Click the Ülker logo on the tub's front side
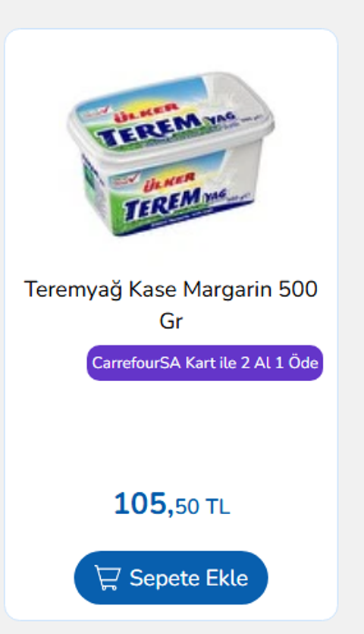364x634 pixels. (169, 182)
